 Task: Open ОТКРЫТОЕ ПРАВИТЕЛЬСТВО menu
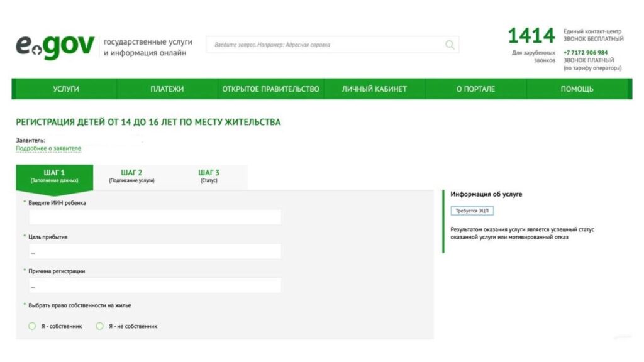coord(270,89)
